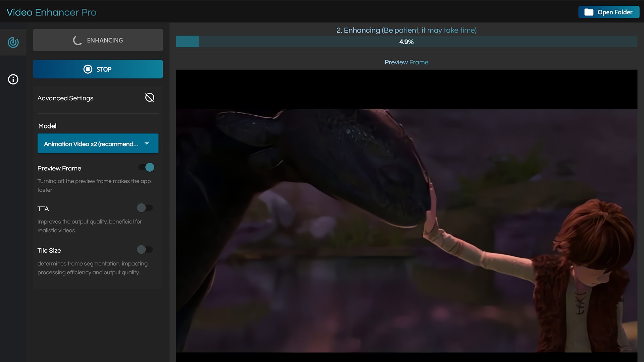Click the 4.9% progress value
This screenshot has width=644, height=362.
406,42
